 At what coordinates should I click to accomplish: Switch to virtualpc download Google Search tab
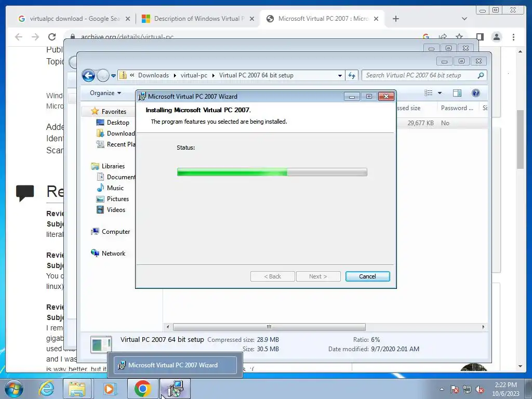point(74,19)
